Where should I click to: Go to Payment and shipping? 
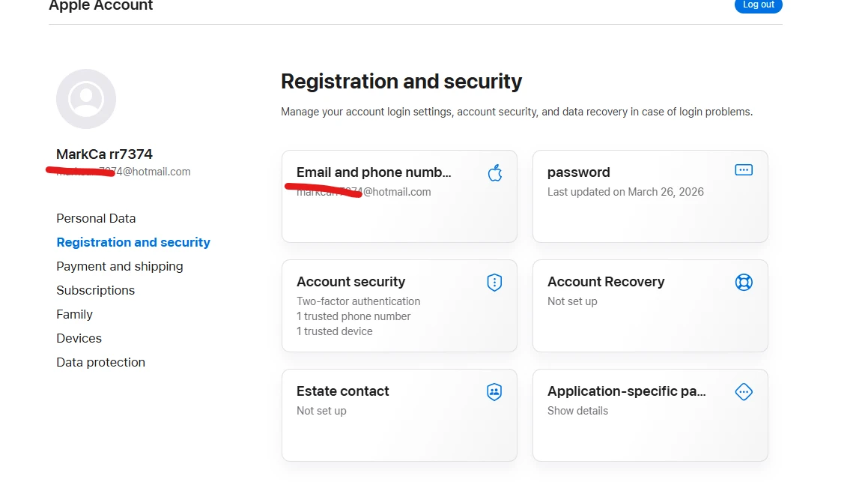pyautogui.click(x=120, y=266)
